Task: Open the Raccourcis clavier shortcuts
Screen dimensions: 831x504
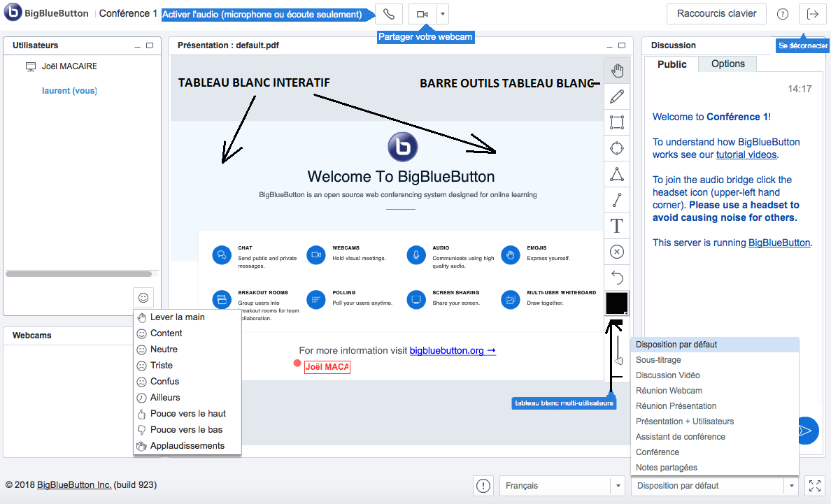Action: [x=716, y=14]
